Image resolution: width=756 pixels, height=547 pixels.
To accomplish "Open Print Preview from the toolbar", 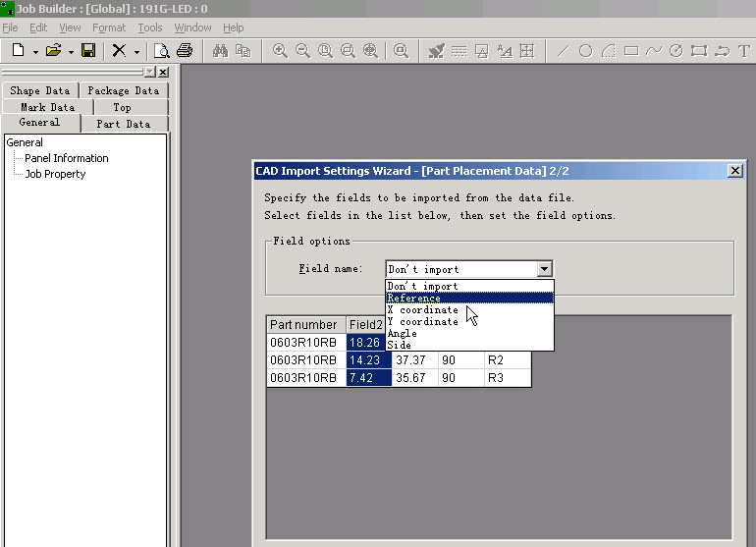I will [x=161, y=50].
